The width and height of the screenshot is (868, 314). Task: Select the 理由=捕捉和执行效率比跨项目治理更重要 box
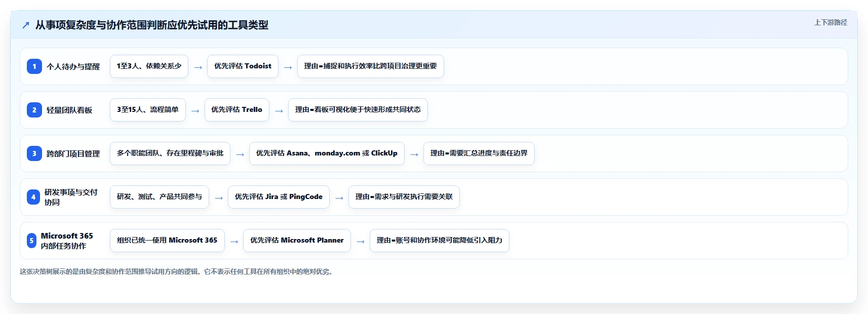pyautogui.click(x=371, y=66)
